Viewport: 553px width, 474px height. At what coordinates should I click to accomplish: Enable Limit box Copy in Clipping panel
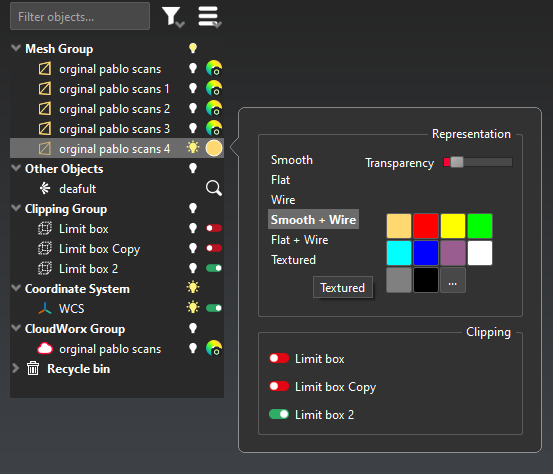(279, 386)
